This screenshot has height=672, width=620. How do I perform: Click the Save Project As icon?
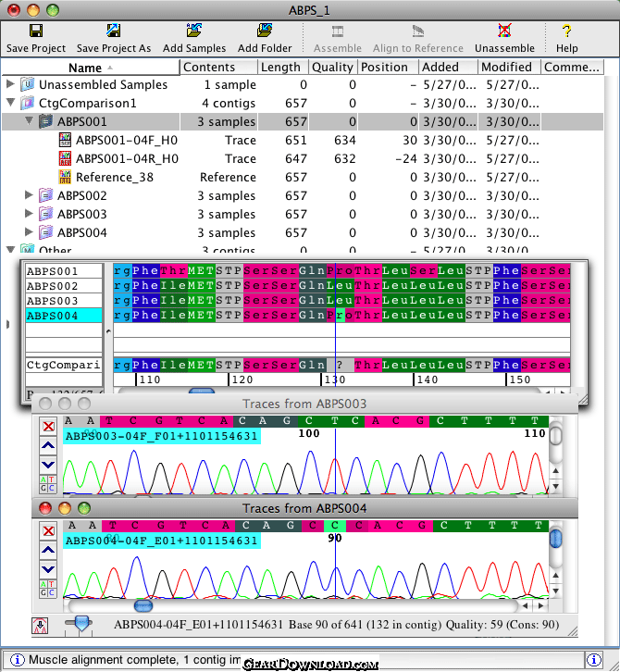(x=114, y=31)
